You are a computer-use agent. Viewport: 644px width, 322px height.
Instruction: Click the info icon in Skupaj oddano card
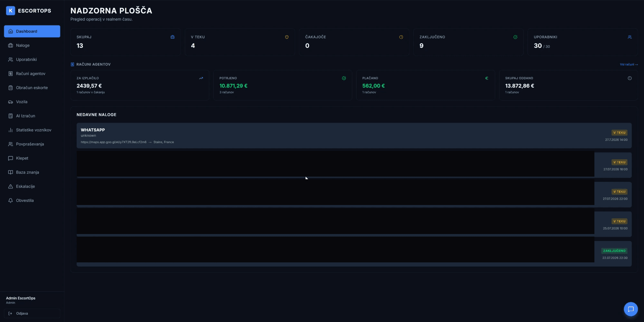(630, 78)
